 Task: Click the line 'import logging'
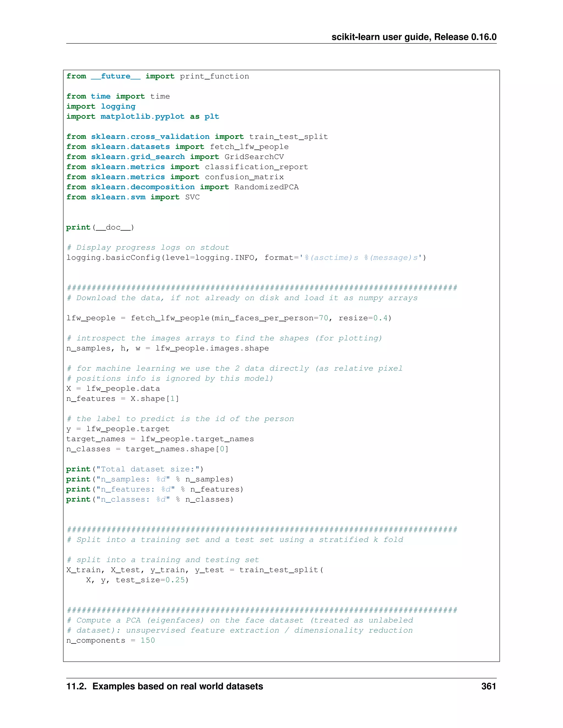tap(101, 106)
